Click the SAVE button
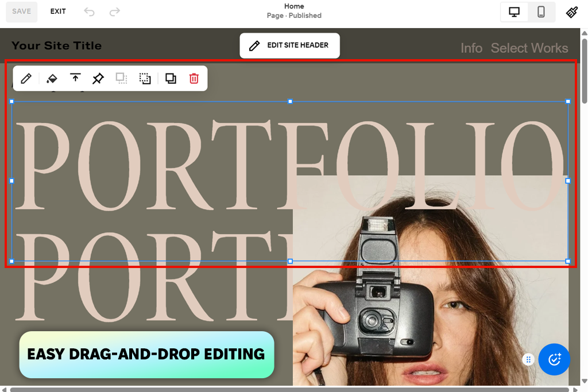 pos(21,11)
